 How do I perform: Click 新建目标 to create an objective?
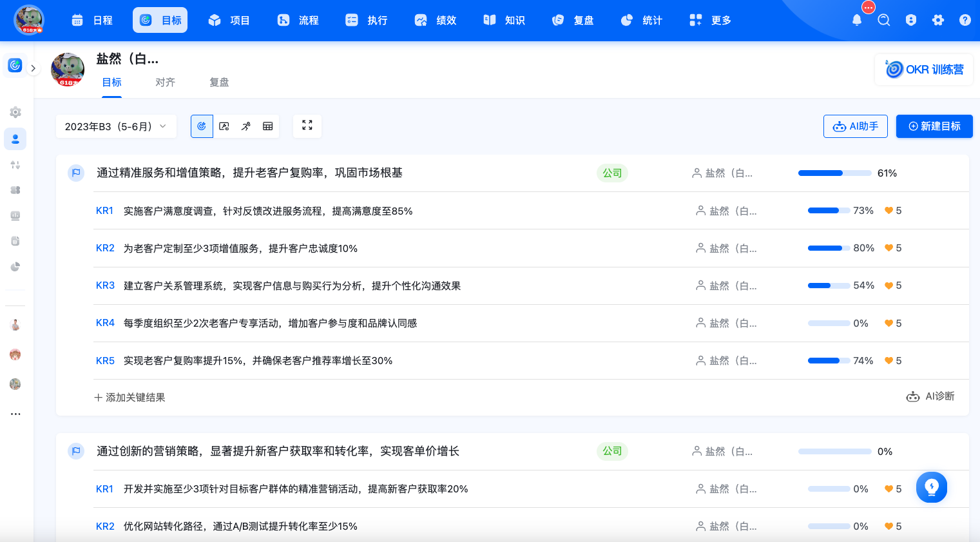click(934, 126)
